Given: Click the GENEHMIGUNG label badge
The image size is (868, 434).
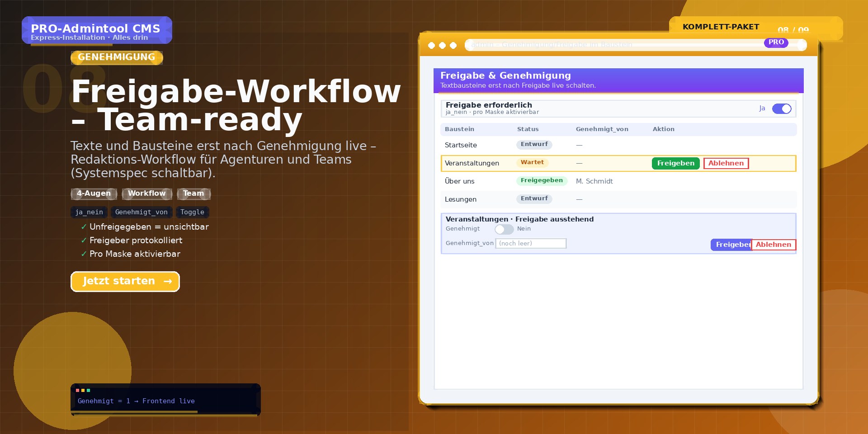Looking at the screenshot, I should pos(117,57).
